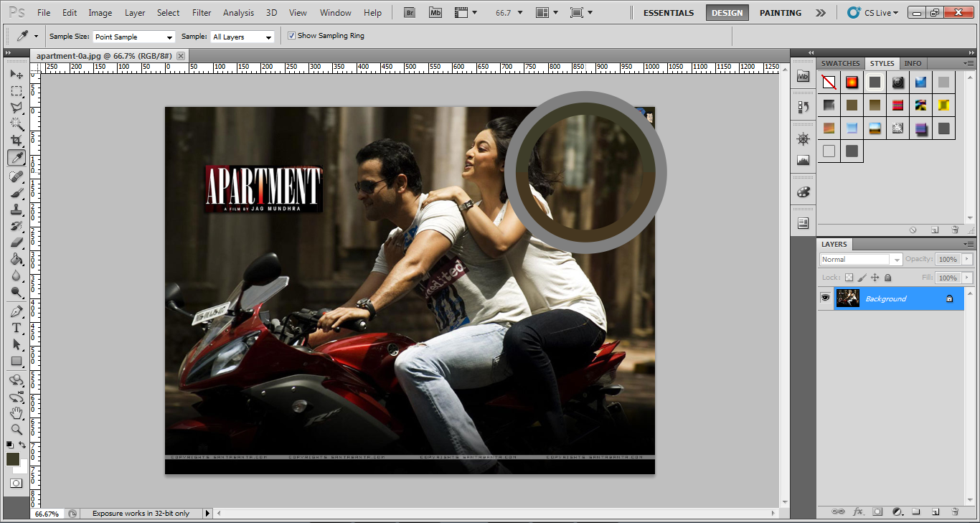Click the Add layer style fx icon
980x523 pixels.
point(858,512)
